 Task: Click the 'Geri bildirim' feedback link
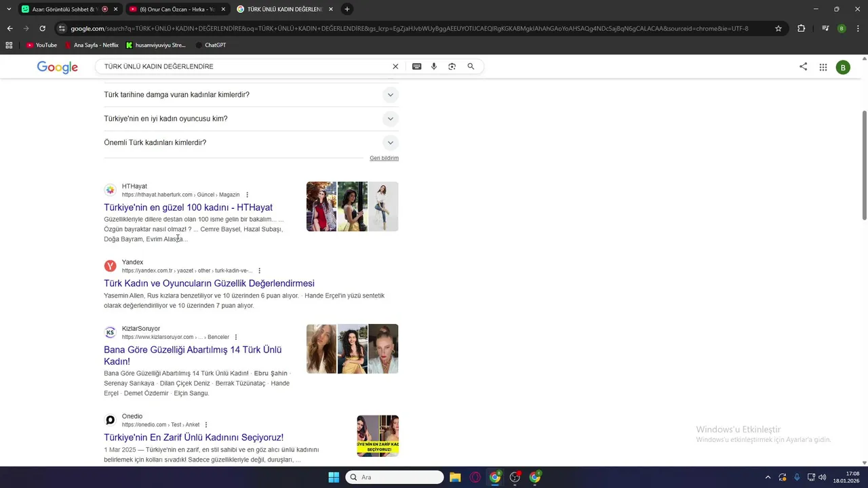(x=384, y=159)
